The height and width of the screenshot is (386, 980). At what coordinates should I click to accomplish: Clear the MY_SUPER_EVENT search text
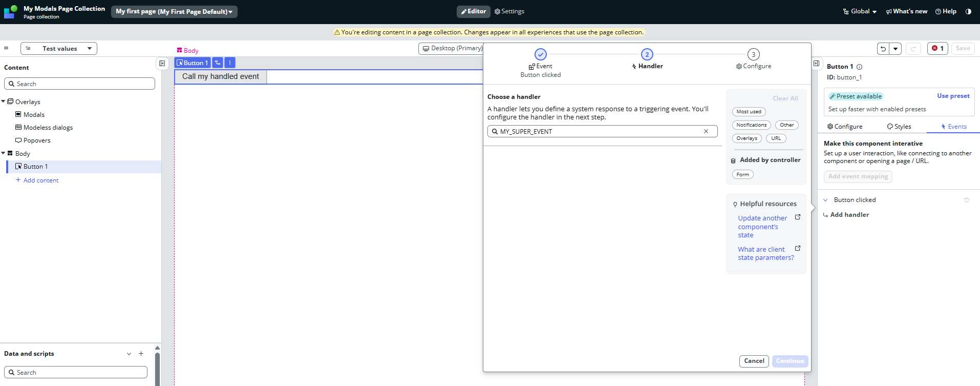pos(706,132)
